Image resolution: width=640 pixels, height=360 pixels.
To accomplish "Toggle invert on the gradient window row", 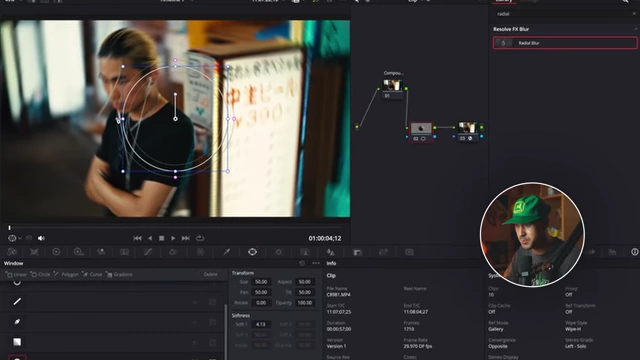I will coord(195,342).
